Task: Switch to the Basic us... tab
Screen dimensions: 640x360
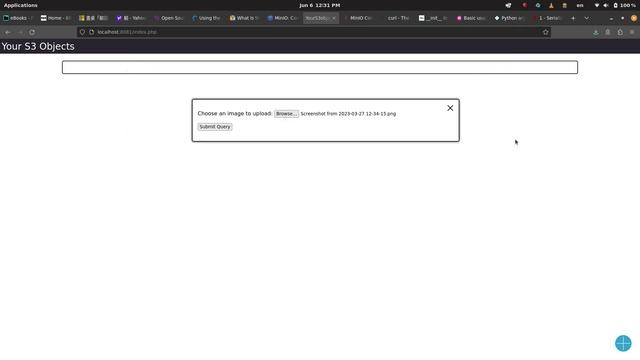Action: pos(471,18)
